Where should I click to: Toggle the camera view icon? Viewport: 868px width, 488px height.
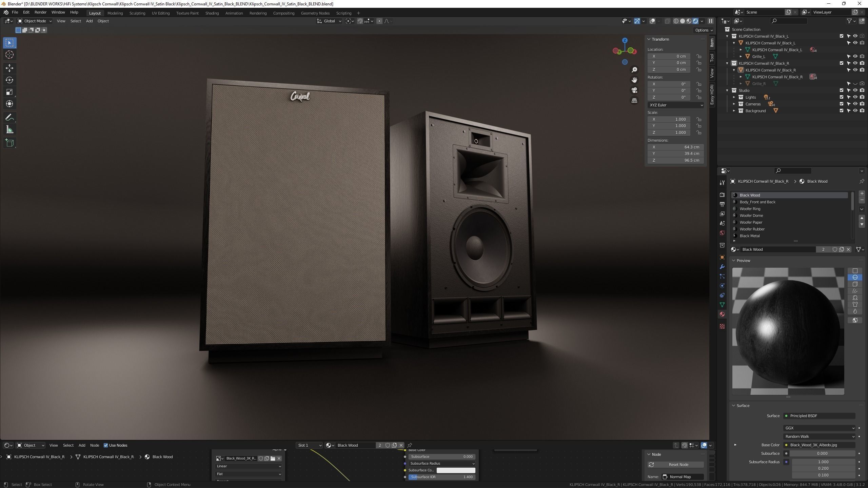[634, 90]
